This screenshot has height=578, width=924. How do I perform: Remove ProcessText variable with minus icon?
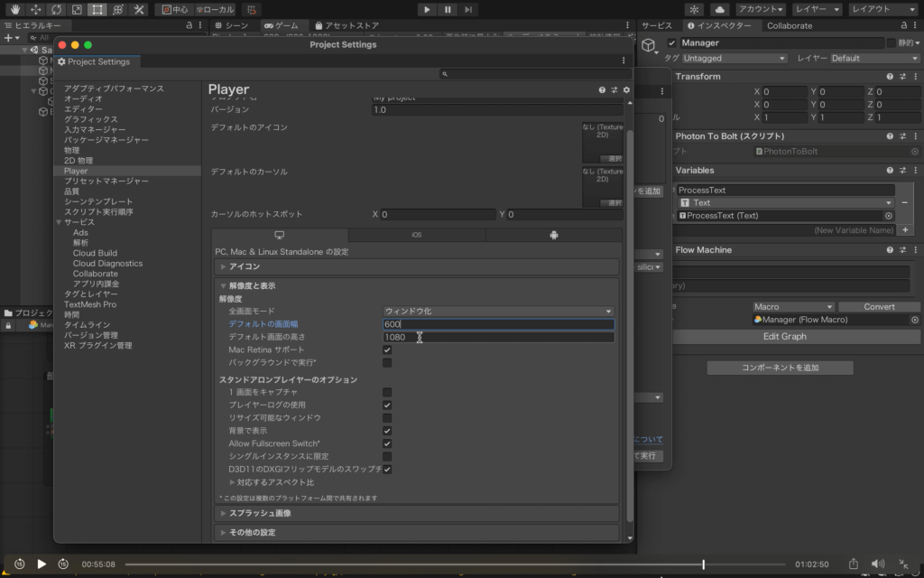(905, 202)
